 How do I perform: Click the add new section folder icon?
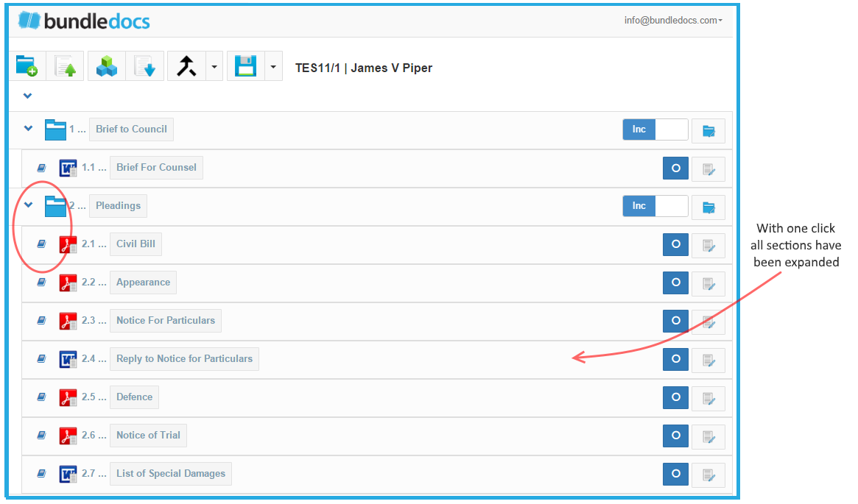pos(27,66)
